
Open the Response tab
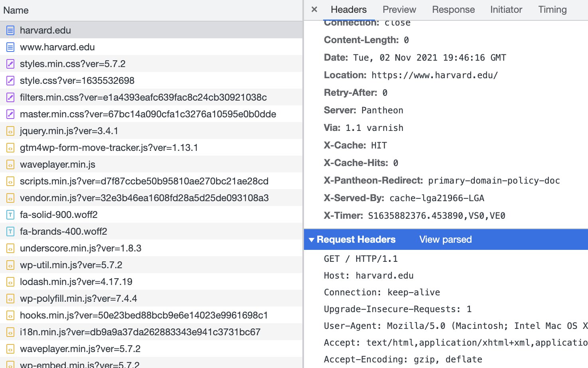tap(454, 10)
